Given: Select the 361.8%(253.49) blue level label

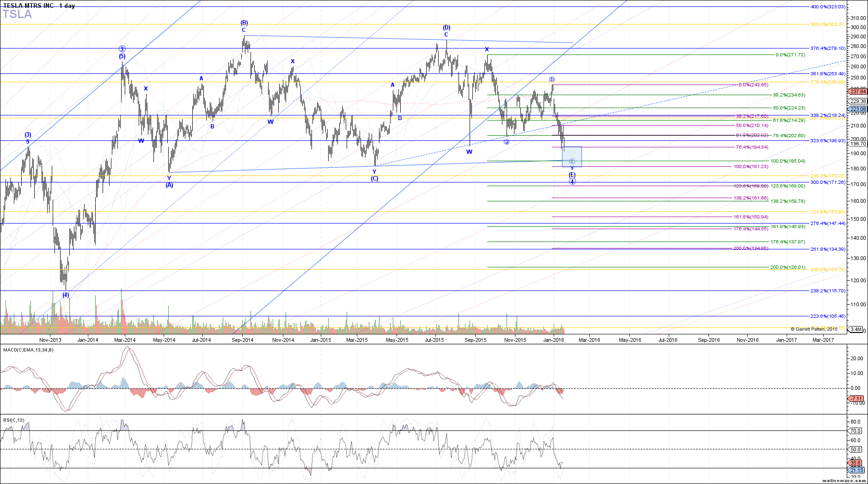Looking at the screenshot, I should click(x=828, y=73).
